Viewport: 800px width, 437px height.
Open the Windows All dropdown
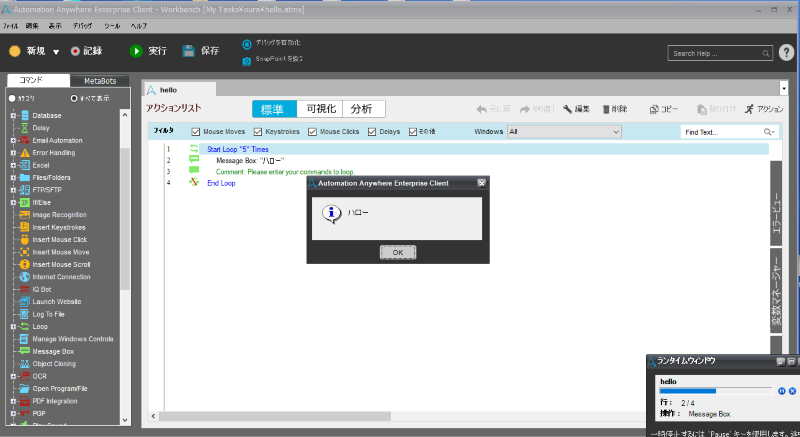coord(564,132)
